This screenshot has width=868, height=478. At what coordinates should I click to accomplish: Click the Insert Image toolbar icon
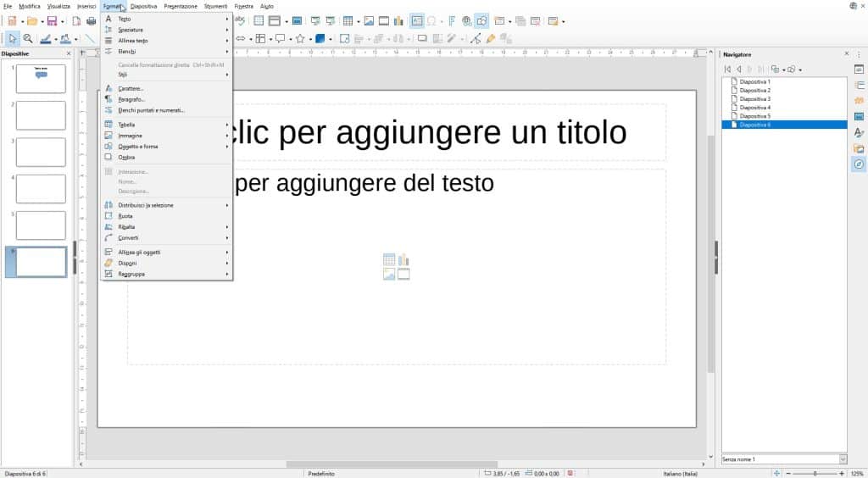pos(369,21)
